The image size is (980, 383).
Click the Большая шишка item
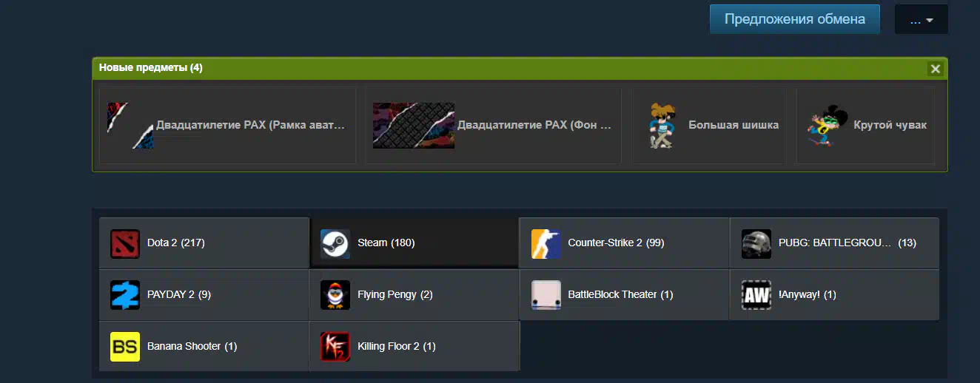tap(709, 126)
